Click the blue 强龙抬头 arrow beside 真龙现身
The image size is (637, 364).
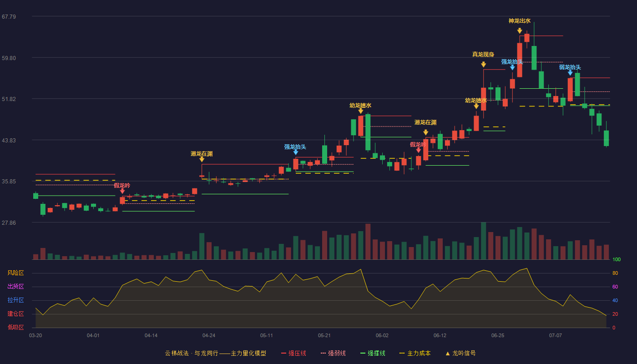tap(512, 67)
